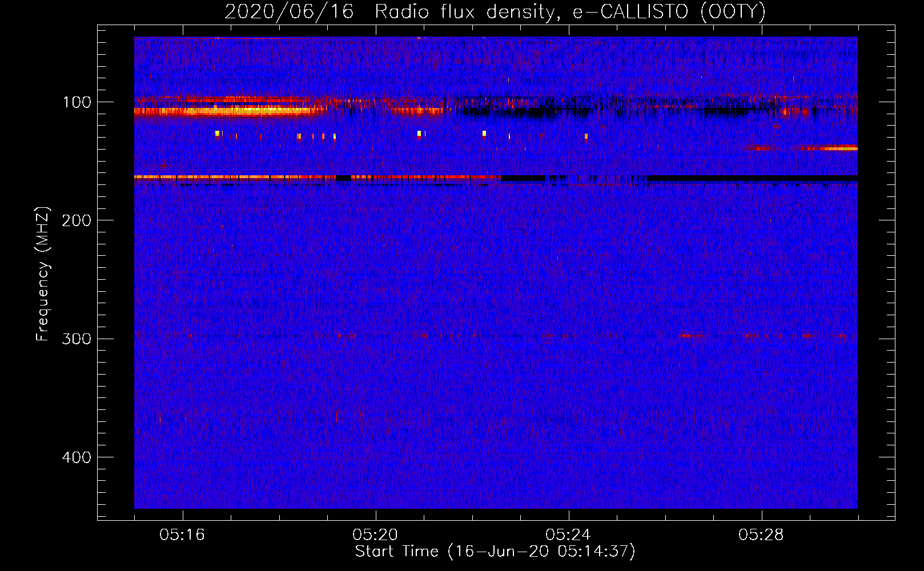Click the '400' frequency tick label

tap(77, 457)
